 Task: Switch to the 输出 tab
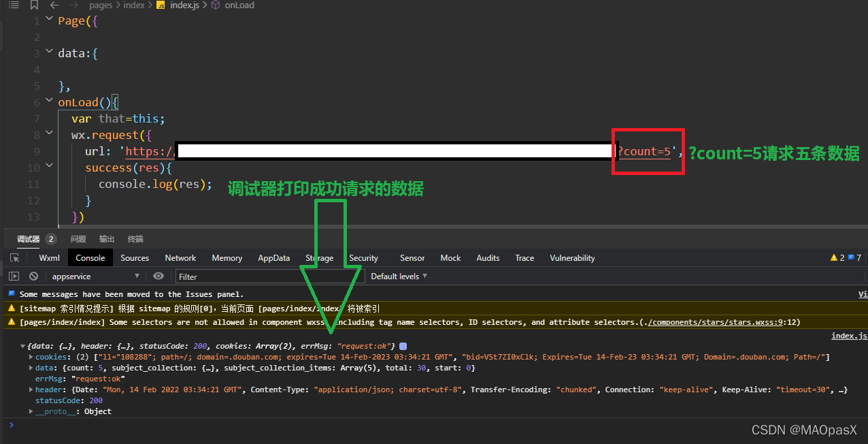[x=107, y=239]
